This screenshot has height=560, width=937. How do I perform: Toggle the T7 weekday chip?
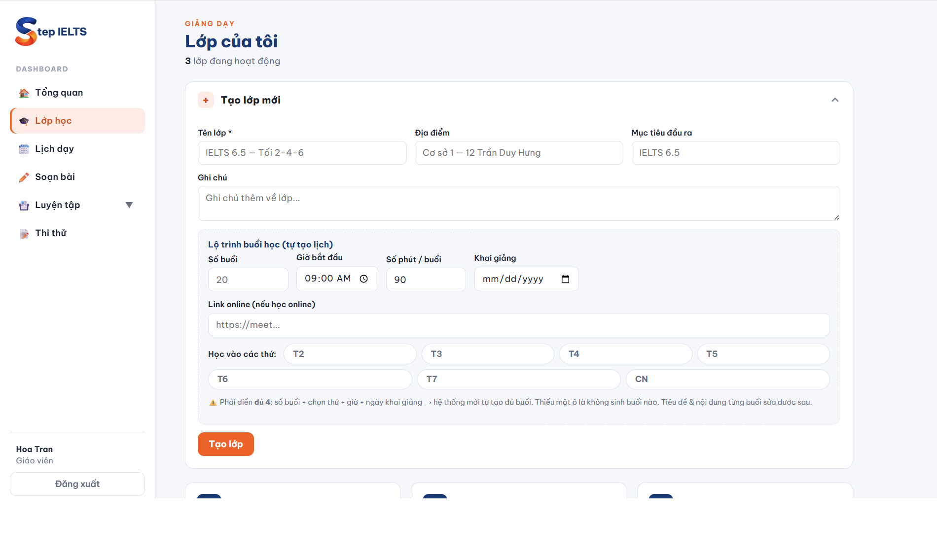tap(519, 379)
